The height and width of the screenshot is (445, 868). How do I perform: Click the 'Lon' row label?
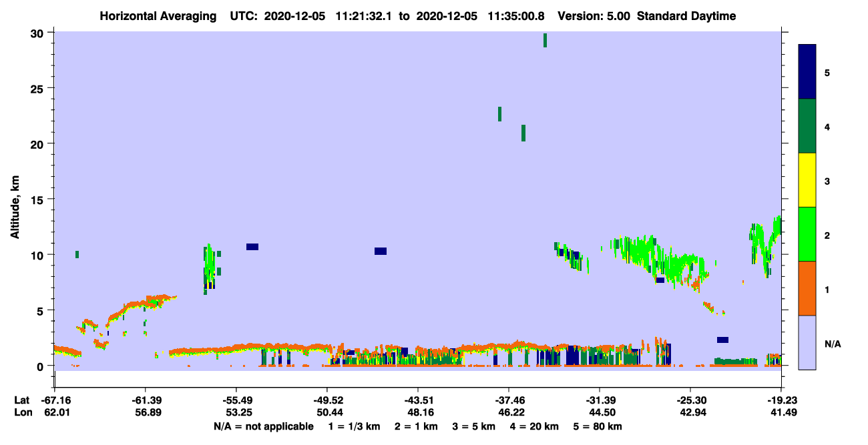[x=23, y=413]
